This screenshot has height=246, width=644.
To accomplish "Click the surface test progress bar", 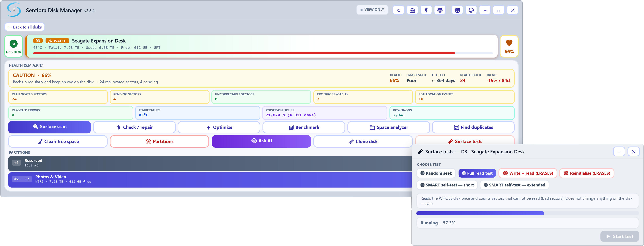I will click(x=528, y=213).
